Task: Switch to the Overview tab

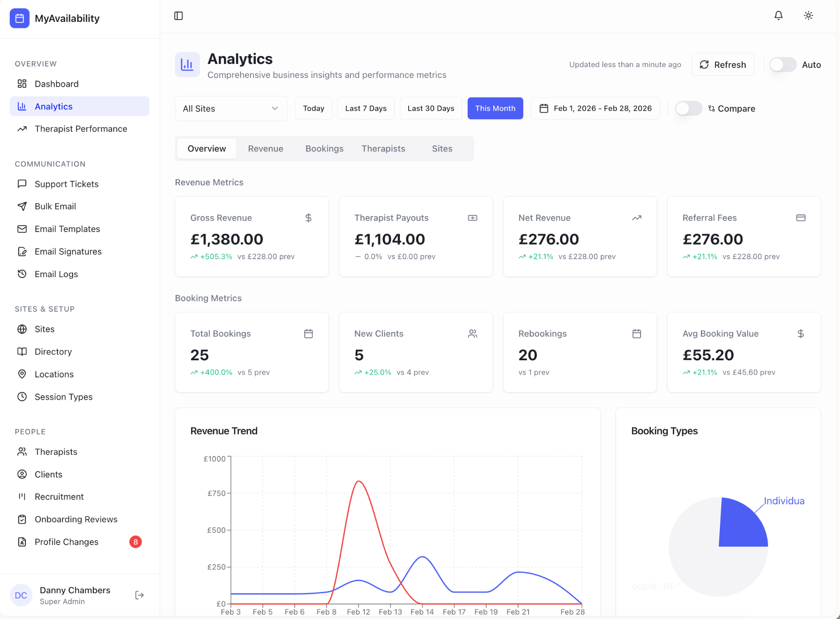Action: click(206, 148)
